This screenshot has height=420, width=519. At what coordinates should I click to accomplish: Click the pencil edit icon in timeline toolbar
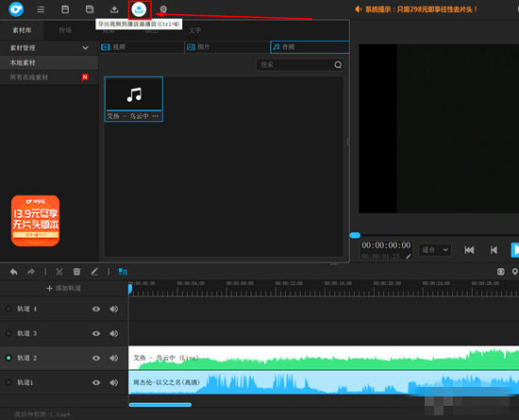[x=94, y=272]
